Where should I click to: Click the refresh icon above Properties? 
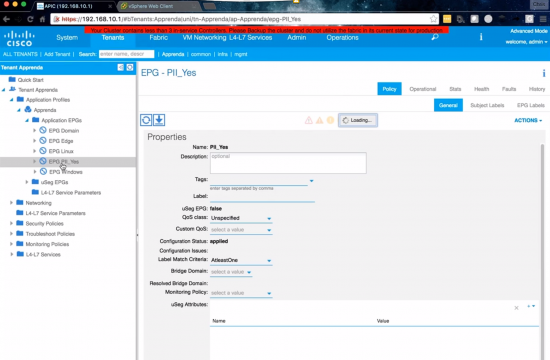[146, 120]
